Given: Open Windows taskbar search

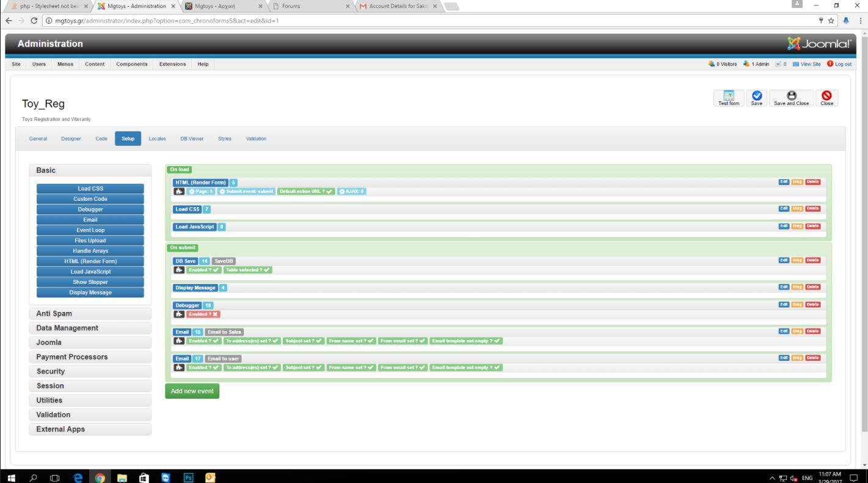Looking at the screenshot, I should click(x=33, y=478).
